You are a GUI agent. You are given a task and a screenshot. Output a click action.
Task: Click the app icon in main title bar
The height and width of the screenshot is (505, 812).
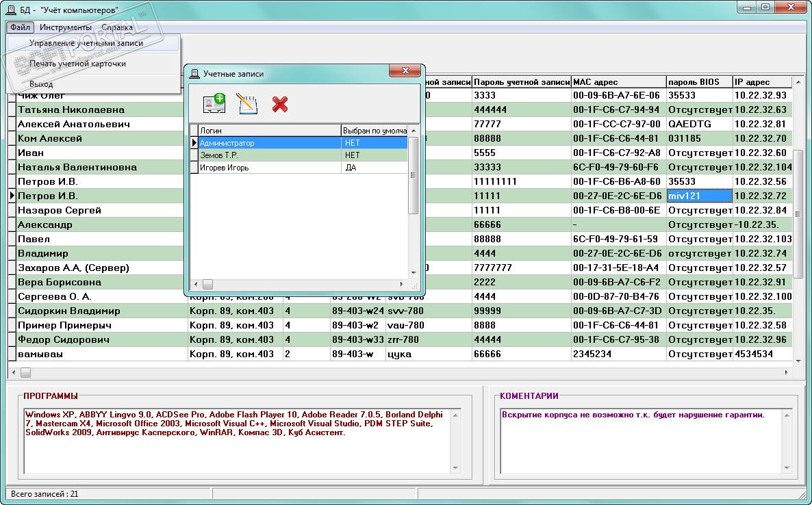(11, 10)
